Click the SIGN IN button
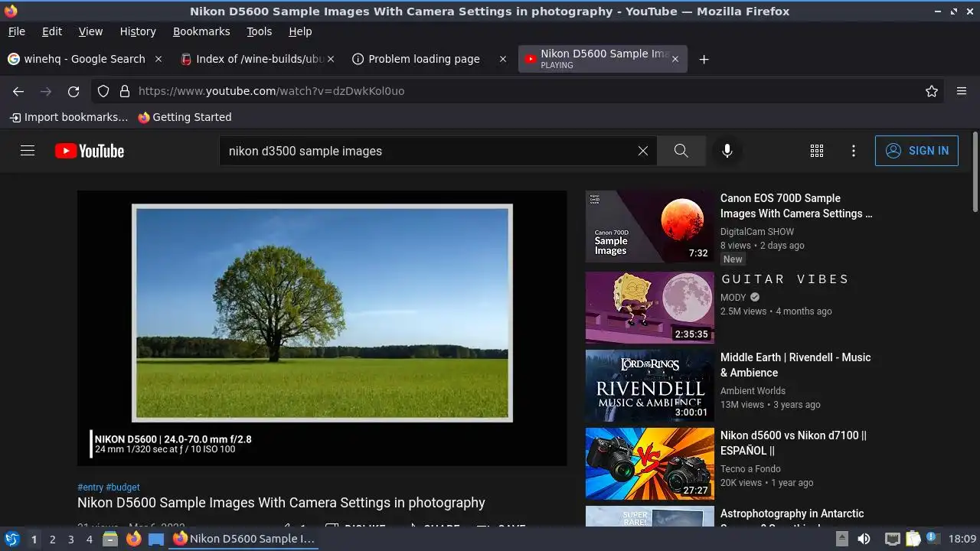Screen dimensions: 980x551 click(x=916, y=151)
